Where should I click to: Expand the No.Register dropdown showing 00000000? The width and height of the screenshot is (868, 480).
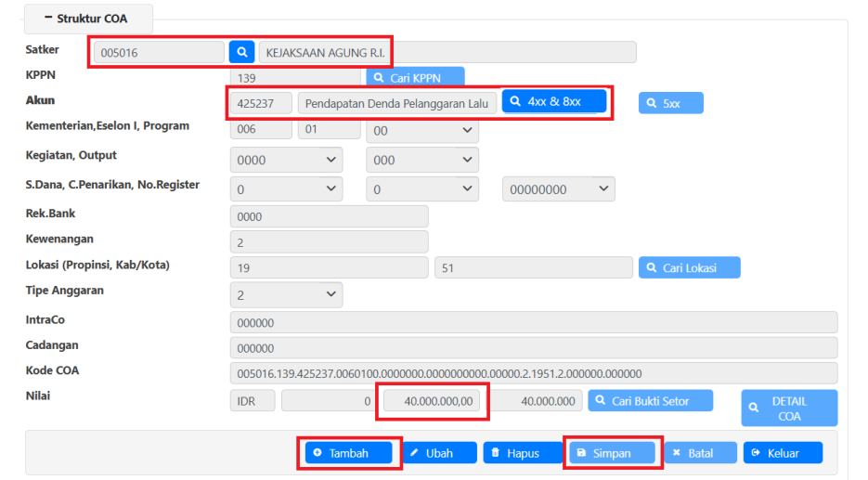pyautogui.click(x=558, y=189)
